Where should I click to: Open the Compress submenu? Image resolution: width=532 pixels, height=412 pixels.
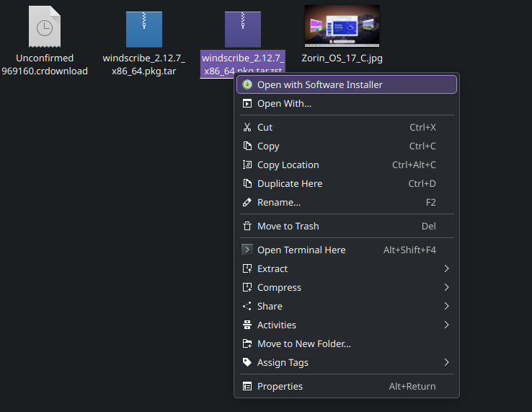point(347,287)
